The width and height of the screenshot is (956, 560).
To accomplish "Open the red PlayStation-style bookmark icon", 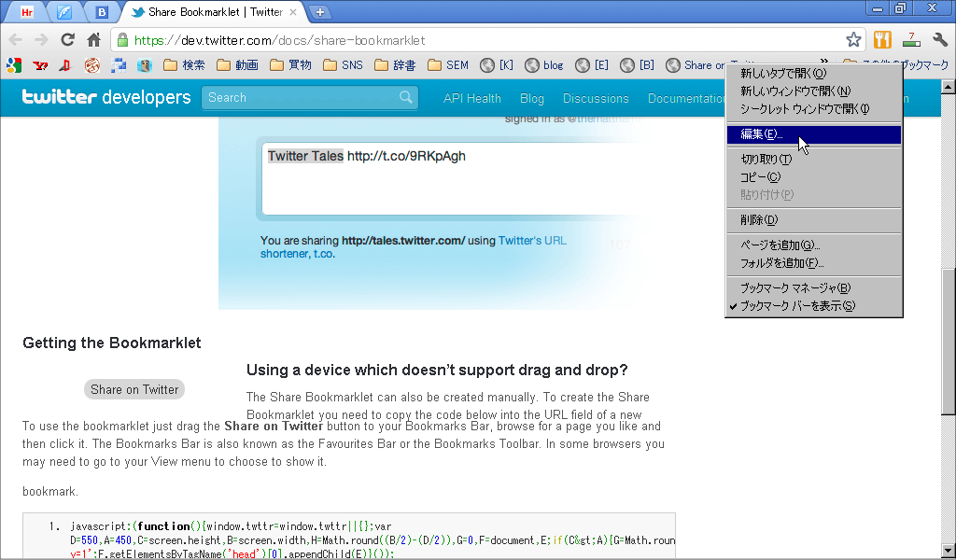I will (65, 65).
